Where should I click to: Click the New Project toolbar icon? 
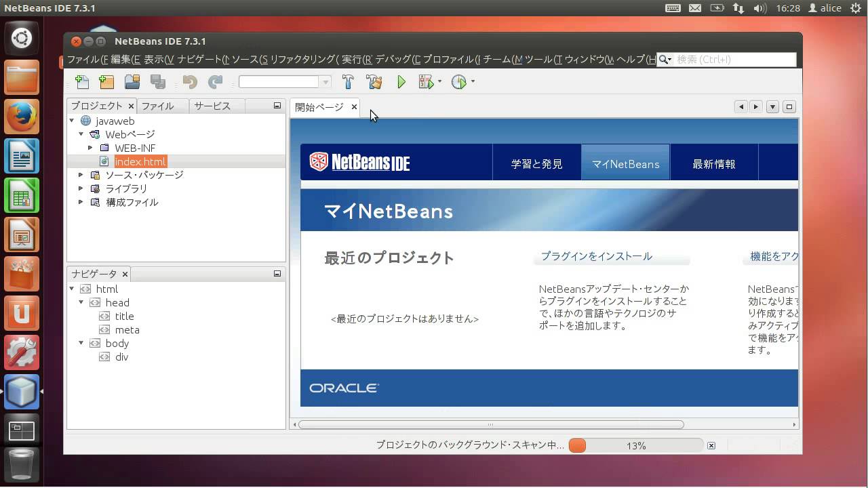pyautogui.click(x=106, y=82)
